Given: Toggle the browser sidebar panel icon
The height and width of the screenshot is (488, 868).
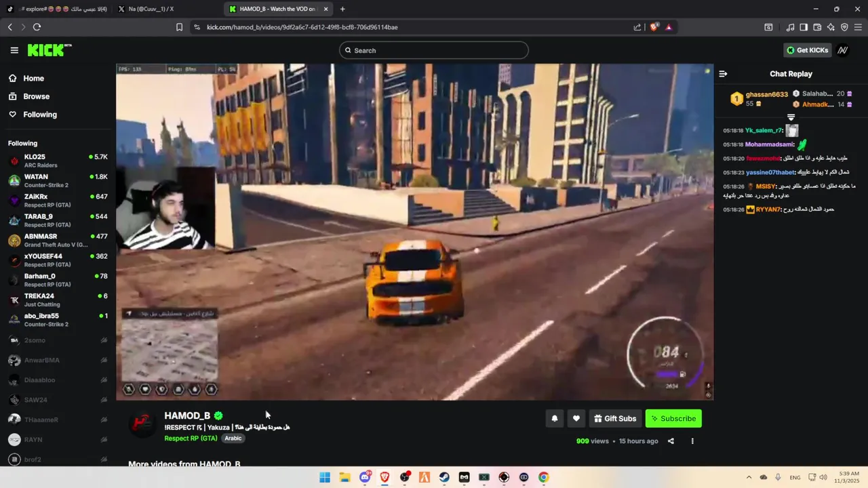Looking at the screenshot, I should (804, 27).
